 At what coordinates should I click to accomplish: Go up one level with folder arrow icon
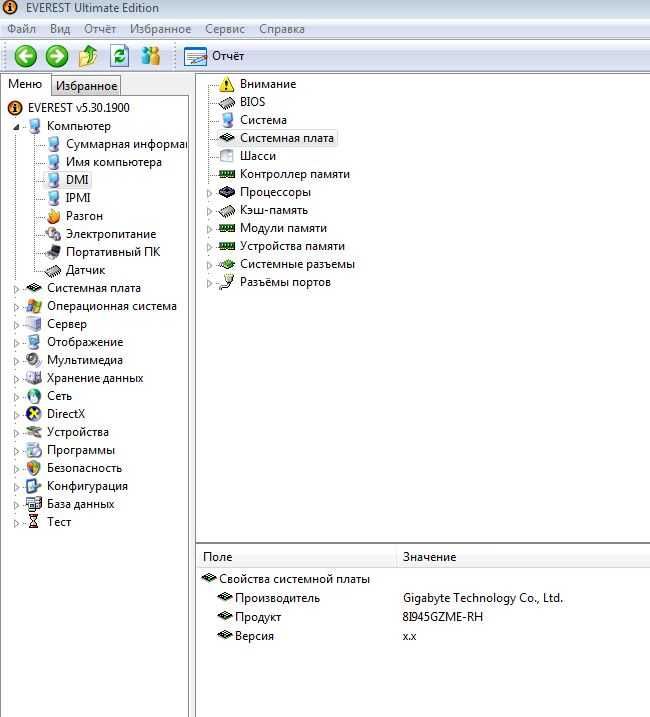[x=88, y=56]
